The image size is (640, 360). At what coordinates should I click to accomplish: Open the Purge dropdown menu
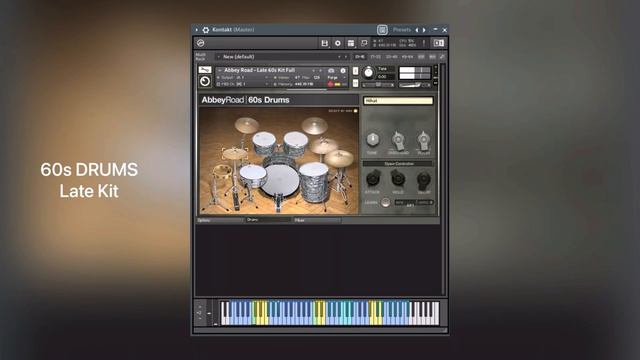(x=336, y=78)
